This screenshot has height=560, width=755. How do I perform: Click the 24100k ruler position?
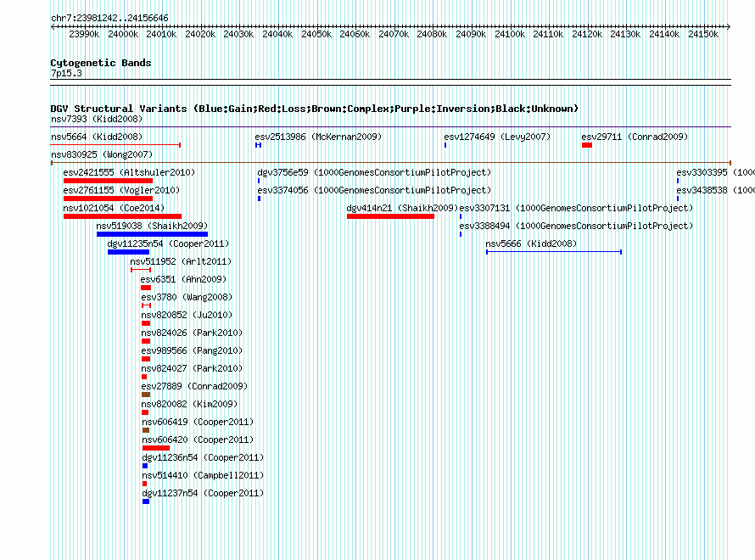(510, 34)
